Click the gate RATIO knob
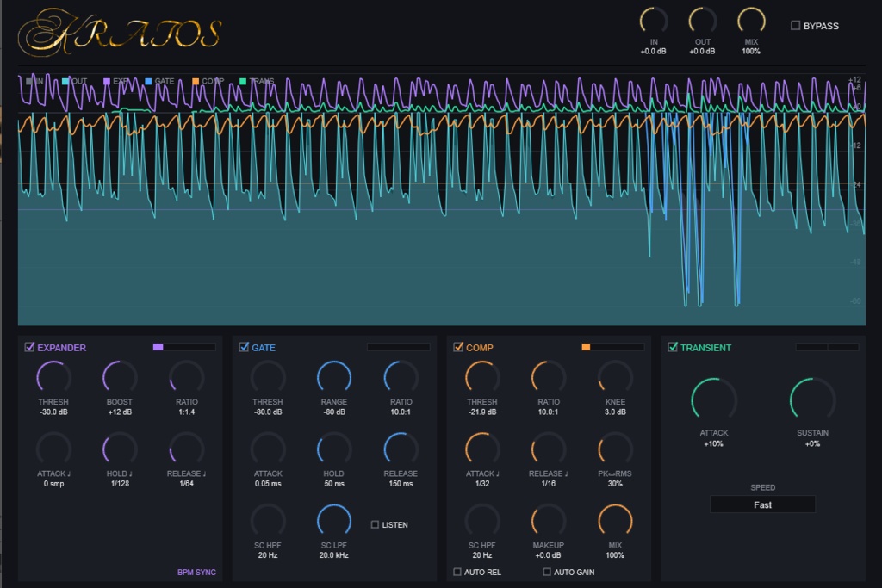The image size is (882, 588). pos(401,377)
